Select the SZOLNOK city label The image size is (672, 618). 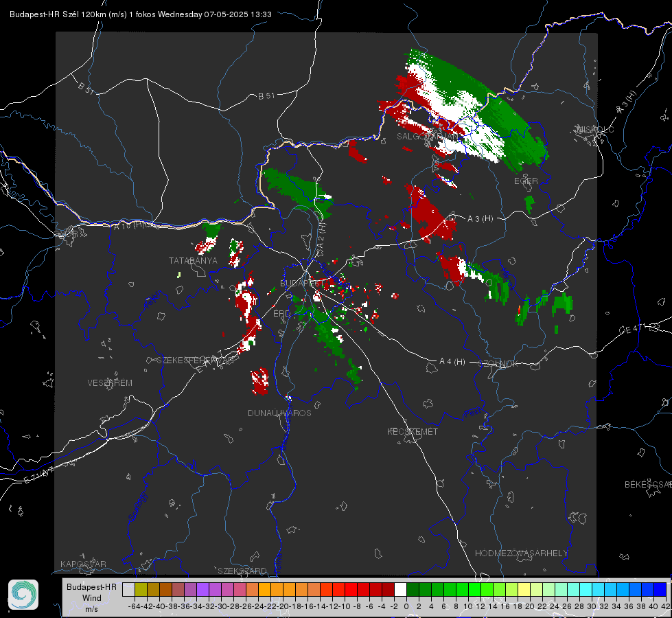498,364
